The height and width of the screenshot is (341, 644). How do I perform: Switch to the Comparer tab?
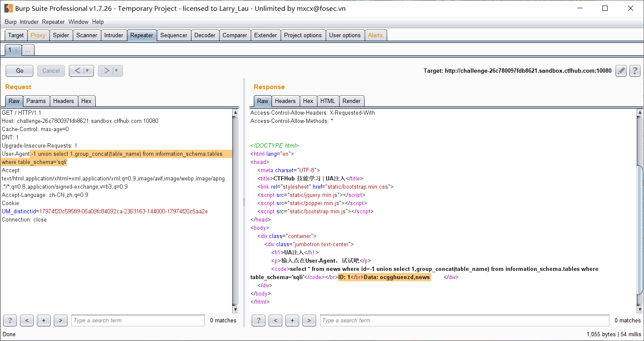[235, 35]
